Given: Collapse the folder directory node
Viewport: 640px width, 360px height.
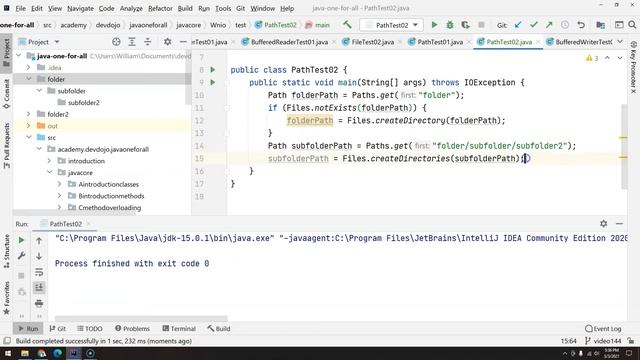Looking at the screenshot, I should coord(29,79).
